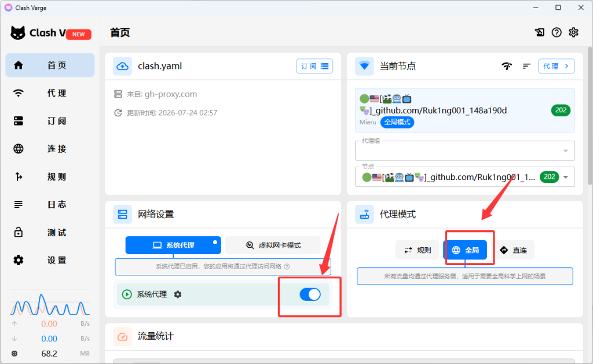Open the gear settings beside 系统代理 label
Screen dimensions: 593x364
pyautogui.click(x=177, y=294)
